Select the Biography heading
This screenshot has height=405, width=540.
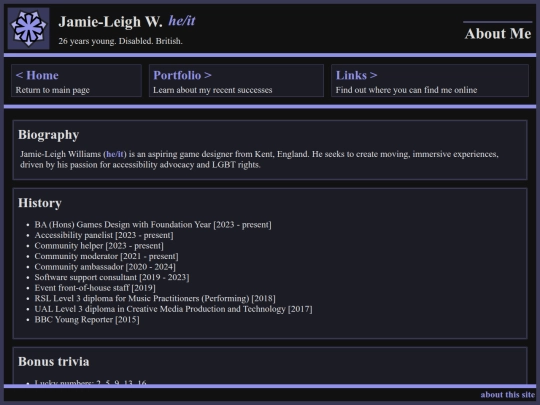pyautogui.click(x=49, y=135)
